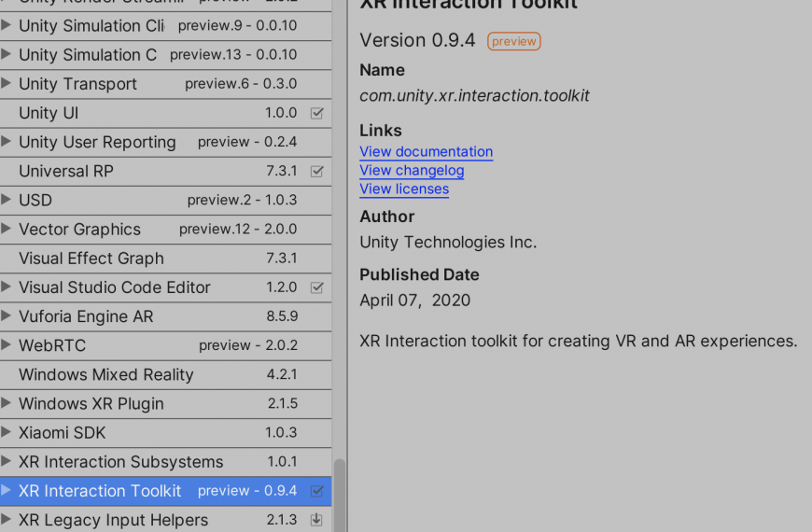Screen dimensions: 812x532
Task: Expand the WebRTC package entry
Action: (x=6, y=344)
